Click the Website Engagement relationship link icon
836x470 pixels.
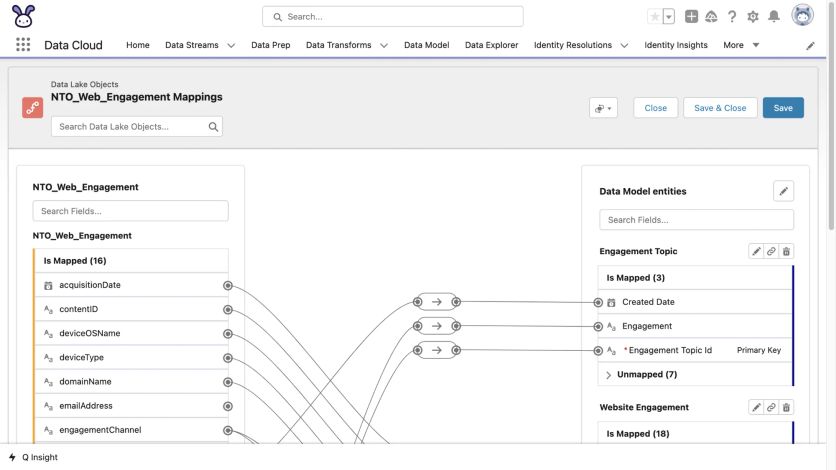[771, 408]
